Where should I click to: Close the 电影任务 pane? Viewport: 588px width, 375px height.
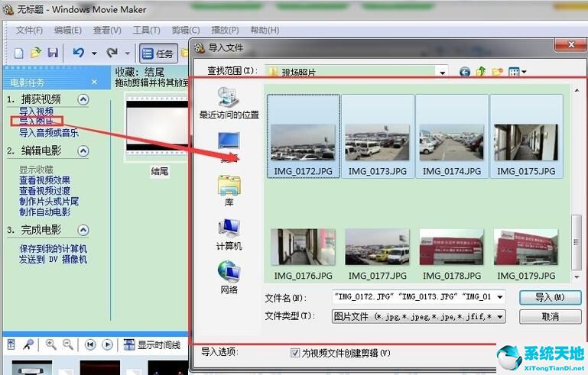pyautogui.click(x=95, y=82)
